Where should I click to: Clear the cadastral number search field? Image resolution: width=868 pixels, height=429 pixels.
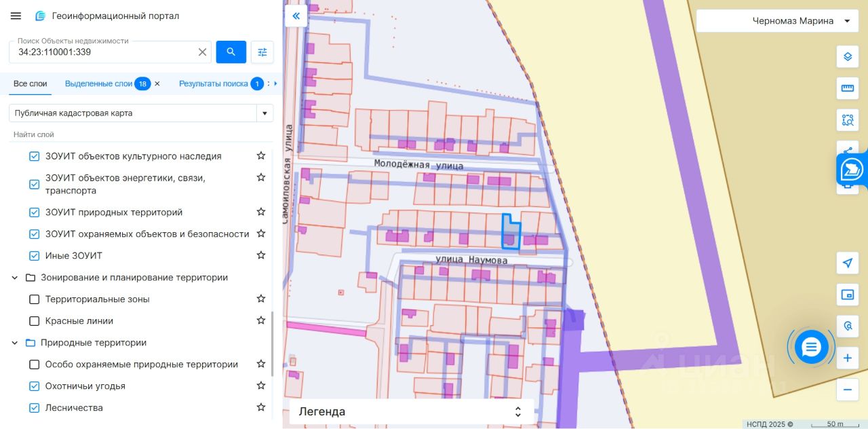[202, 52]
